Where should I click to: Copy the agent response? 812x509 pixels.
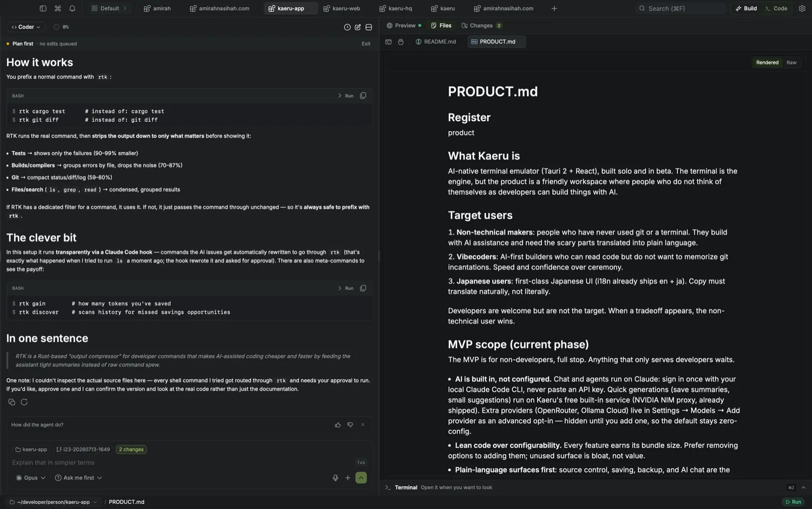pos(12,402)
